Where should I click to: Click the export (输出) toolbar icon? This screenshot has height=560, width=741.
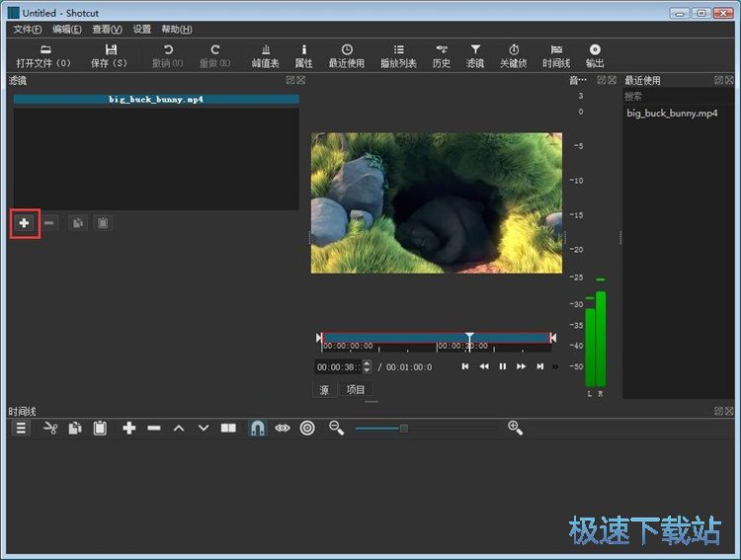click(x=595, y=55)
